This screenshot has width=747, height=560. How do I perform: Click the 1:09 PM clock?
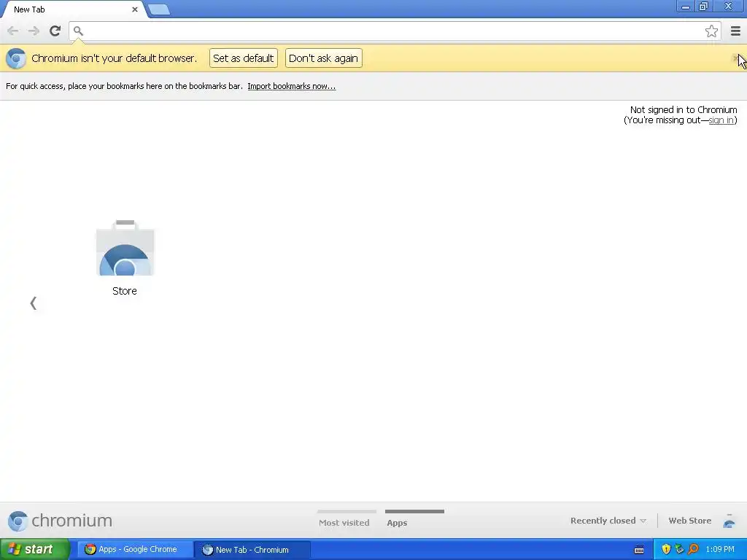point(720,550)
